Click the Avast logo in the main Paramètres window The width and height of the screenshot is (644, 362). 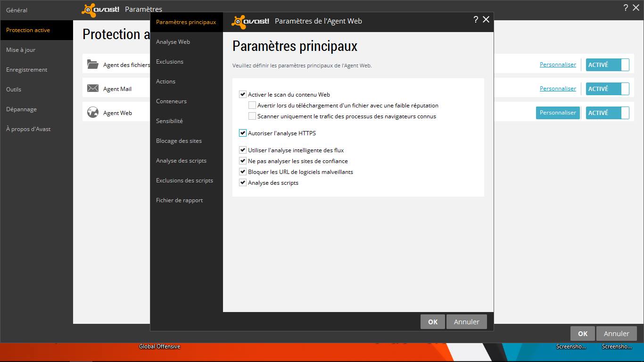(x=100, y=9)
